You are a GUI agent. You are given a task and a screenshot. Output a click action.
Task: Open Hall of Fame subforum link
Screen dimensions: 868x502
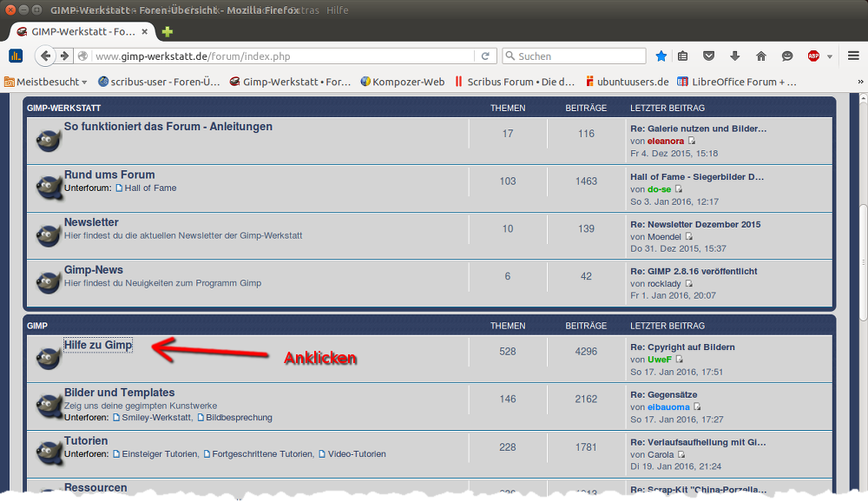pos(150,188)
